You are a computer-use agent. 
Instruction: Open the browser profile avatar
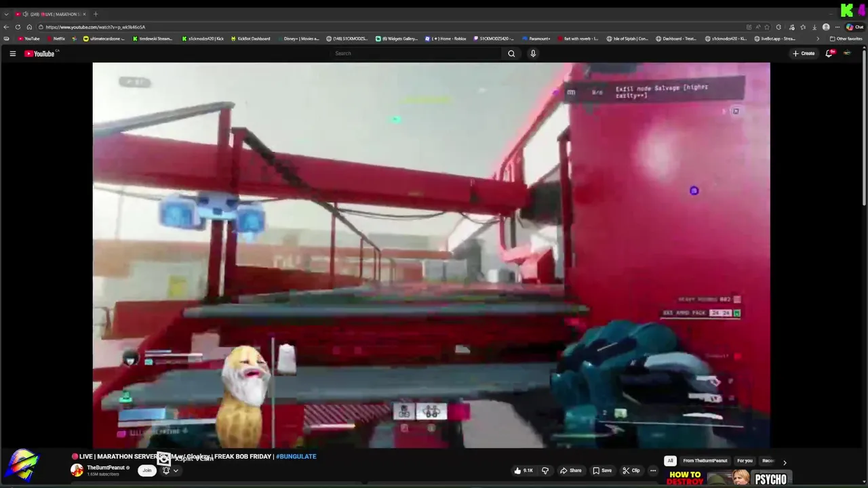point(826,27)
